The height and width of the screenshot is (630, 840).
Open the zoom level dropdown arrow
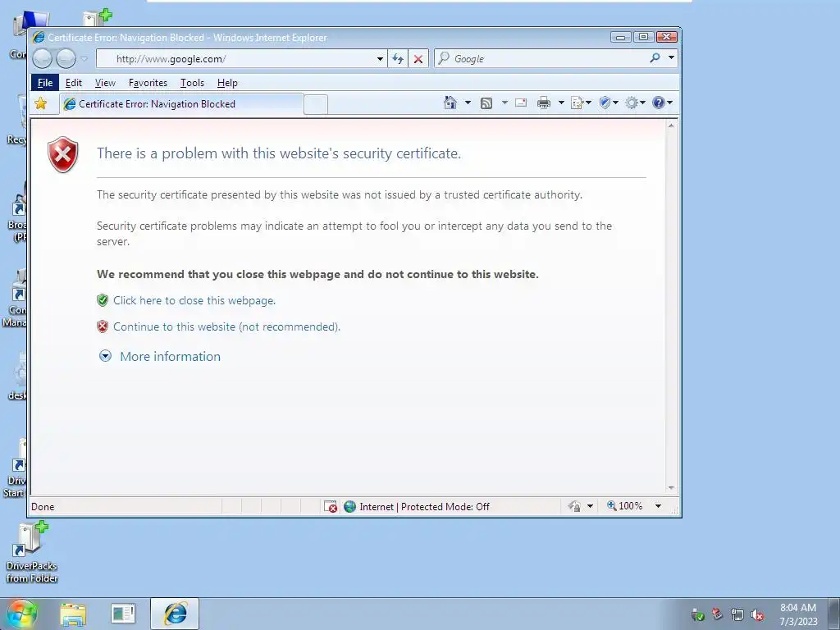659,505
